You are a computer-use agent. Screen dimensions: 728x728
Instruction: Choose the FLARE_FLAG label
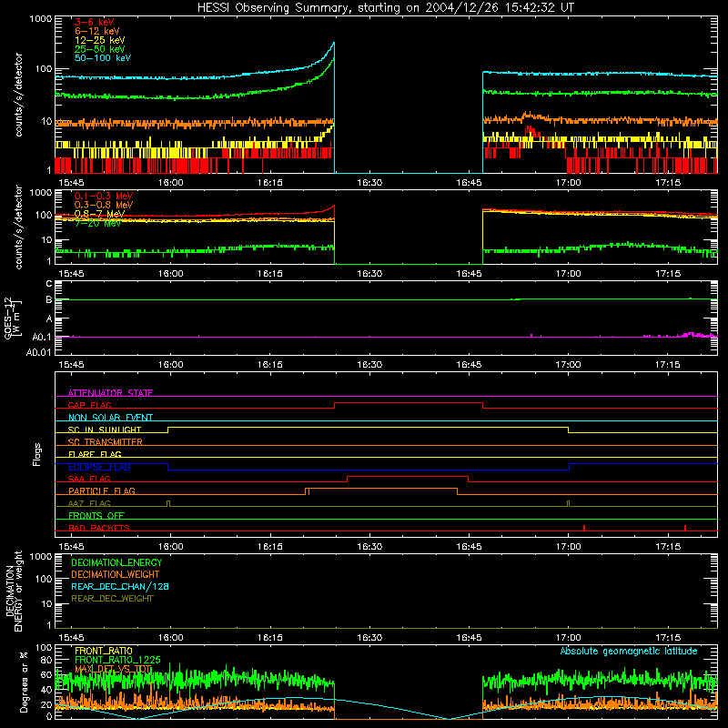pos(95,454)
